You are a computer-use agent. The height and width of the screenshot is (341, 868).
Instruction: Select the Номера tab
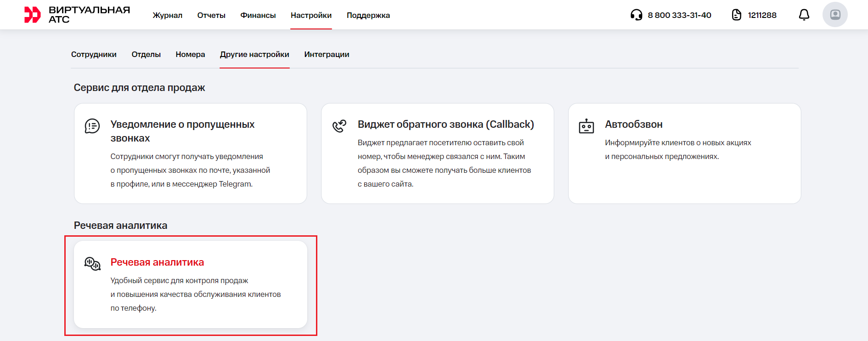(190, 54)
